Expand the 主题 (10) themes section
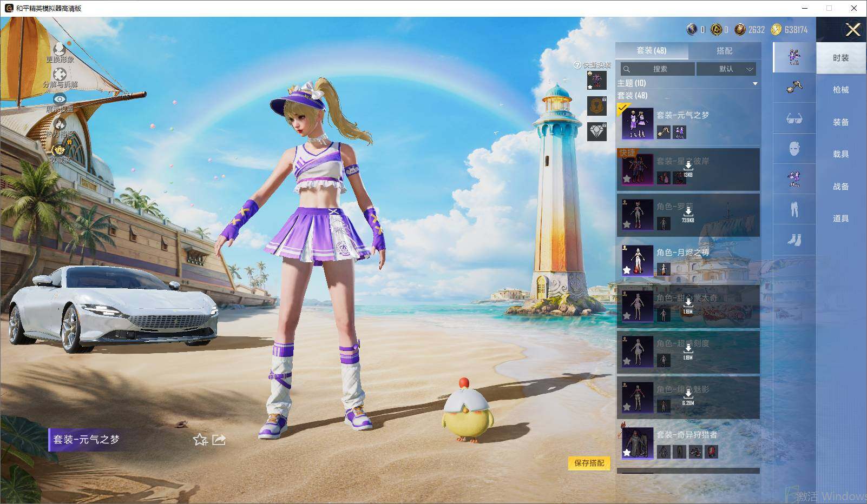Image resolution: width=867 pixels, height=504 pixels. click(x=687, y=83)
